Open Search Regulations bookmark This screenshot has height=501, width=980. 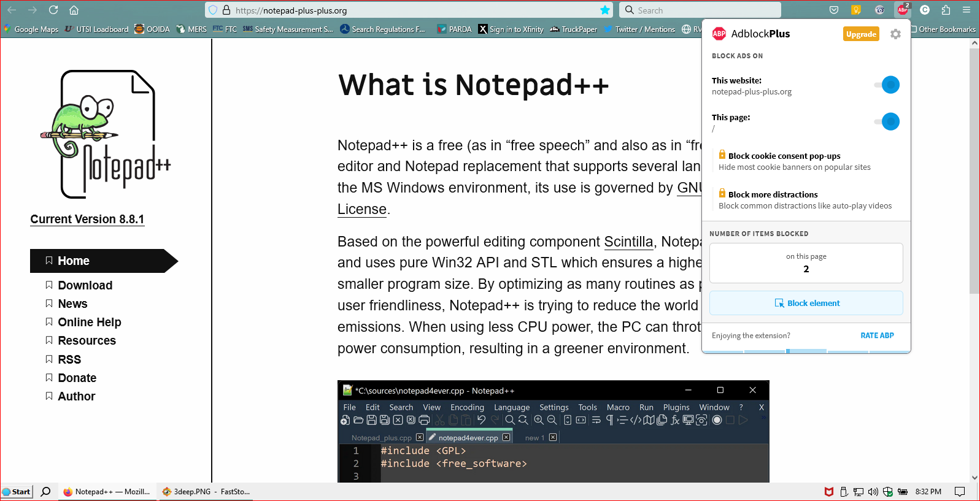pyautogui.click(x=382, y=29)
